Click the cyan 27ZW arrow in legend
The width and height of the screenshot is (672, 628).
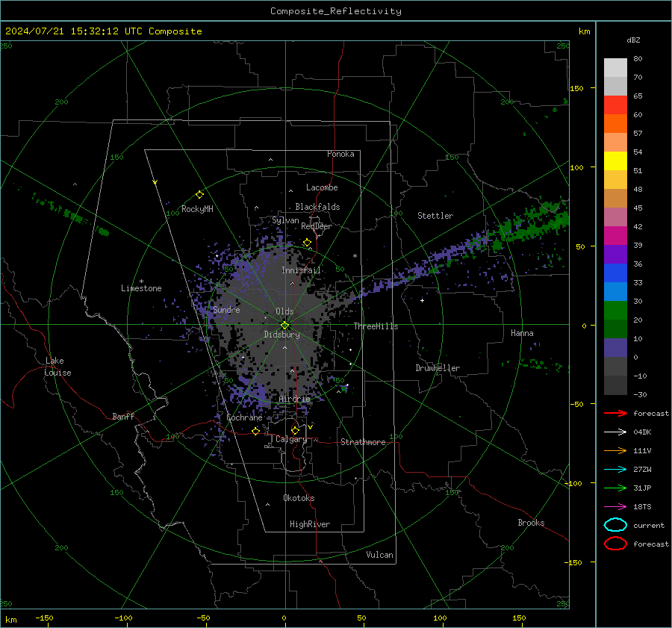coord(615,469)
